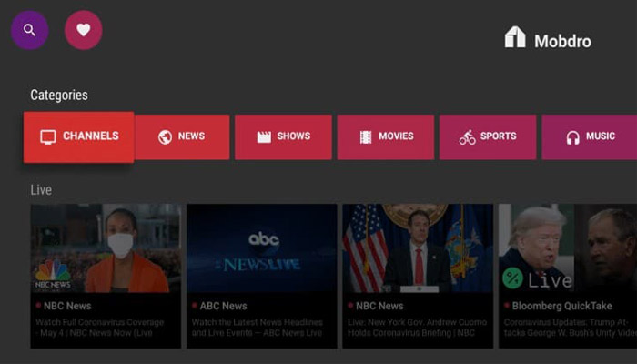Click 'Live: New York Gov. Andrew Cuomo' description
Viewport: 637px width, 364px height.
pyautogui.click(x=417, y=328)
